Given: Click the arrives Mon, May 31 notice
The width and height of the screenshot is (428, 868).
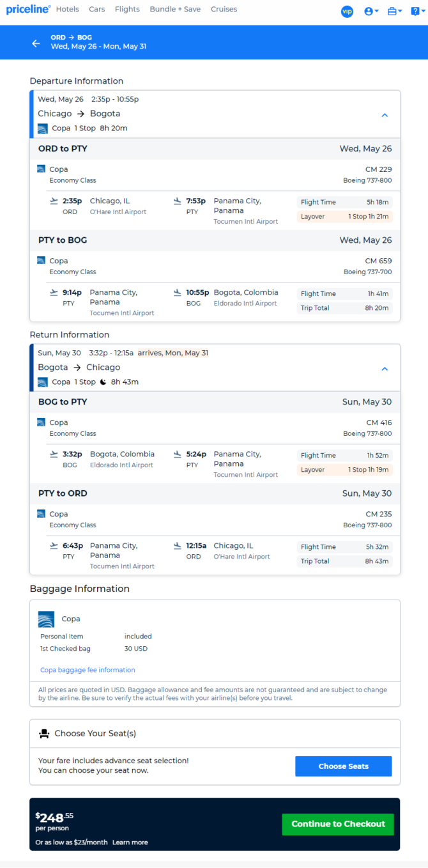Looking at the screenshot, I should [x=173, y=353].
